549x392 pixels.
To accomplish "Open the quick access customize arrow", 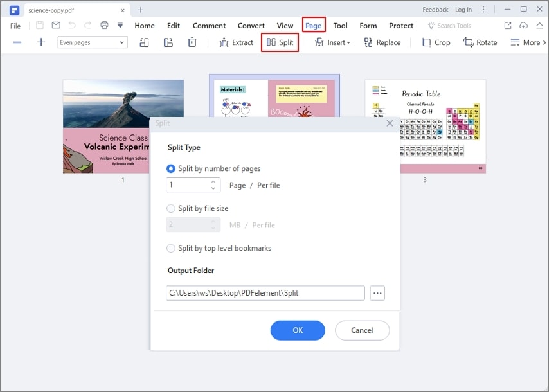I will (120, 26).
